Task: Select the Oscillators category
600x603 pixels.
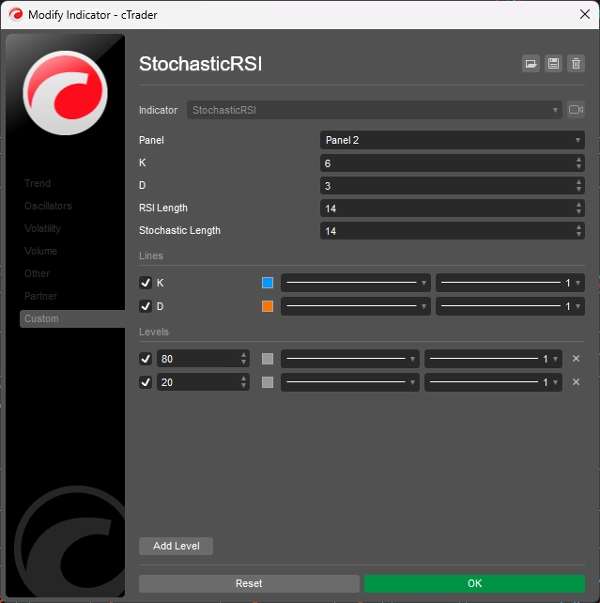Action: pos(48,206)
